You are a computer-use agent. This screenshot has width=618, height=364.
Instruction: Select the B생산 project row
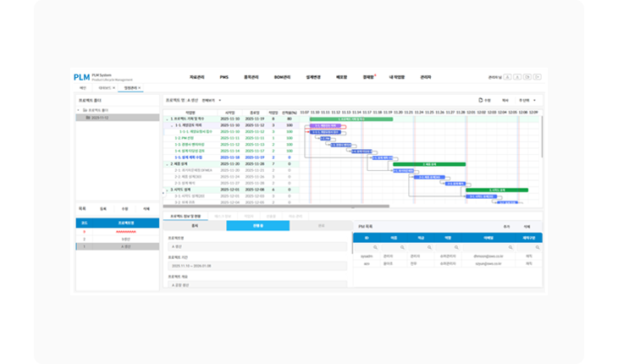[x=118, y=239]
